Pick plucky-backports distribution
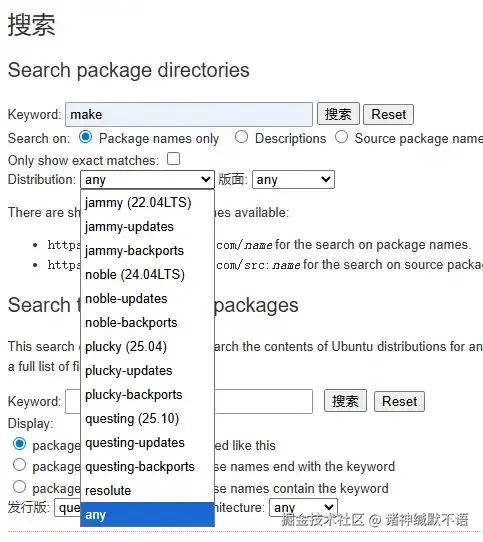The height and width of the screenshot is (542, 483). [148, 395]
